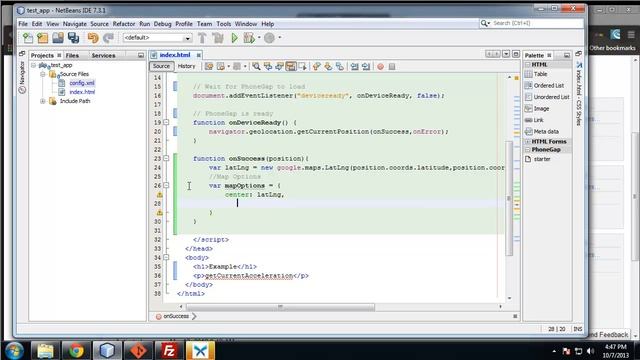Open the configuration <default> combo box
Image resolution: width=640 pixels, height=360 pixels.
pos(158,38)
